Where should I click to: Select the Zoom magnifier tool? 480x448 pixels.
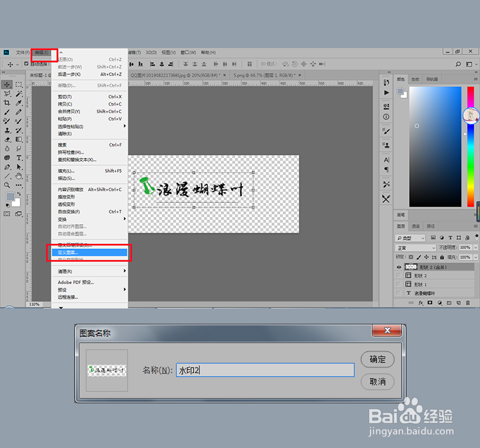click(7, 185)
